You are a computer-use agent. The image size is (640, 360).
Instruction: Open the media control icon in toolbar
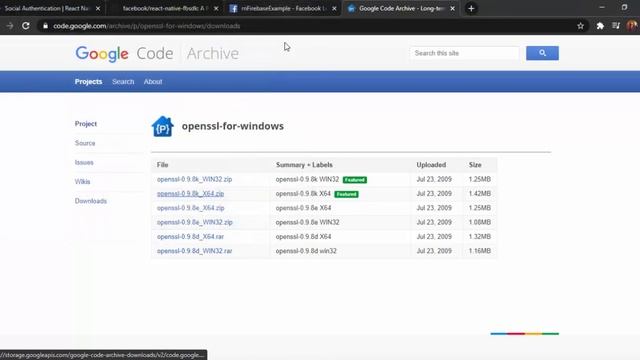coord(616,26)
